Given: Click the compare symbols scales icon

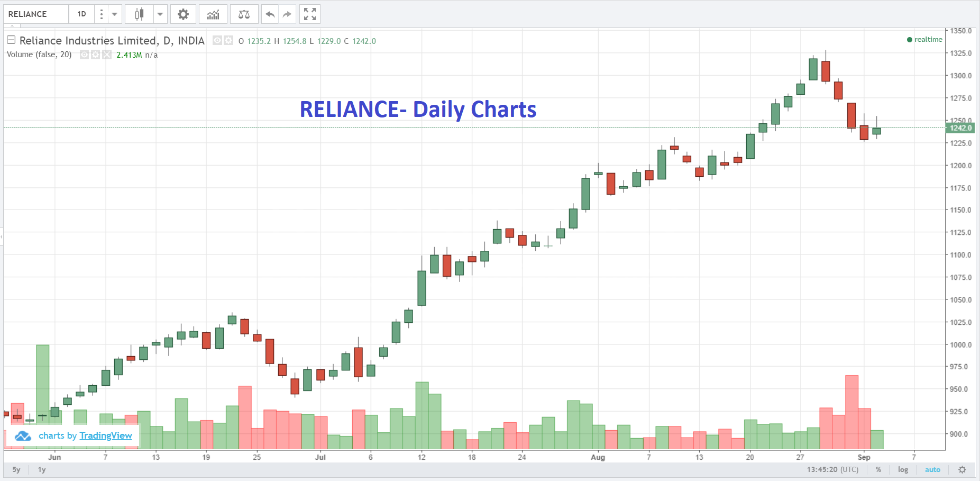Looking at the screenshot, I should click(x=244, y=14).
